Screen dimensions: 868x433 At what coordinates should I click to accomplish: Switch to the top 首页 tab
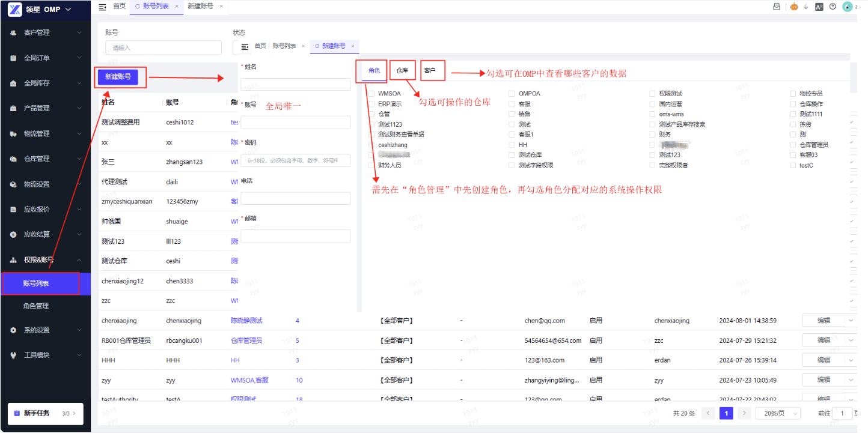pos(120,6)
